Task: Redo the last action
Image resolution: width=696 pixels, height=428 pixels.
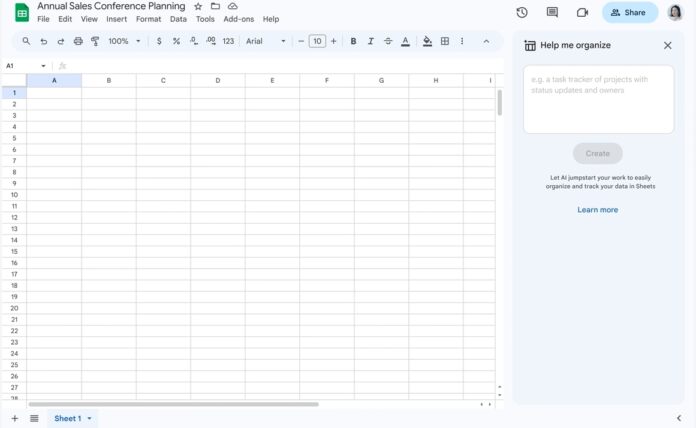Action: [60, 41]
